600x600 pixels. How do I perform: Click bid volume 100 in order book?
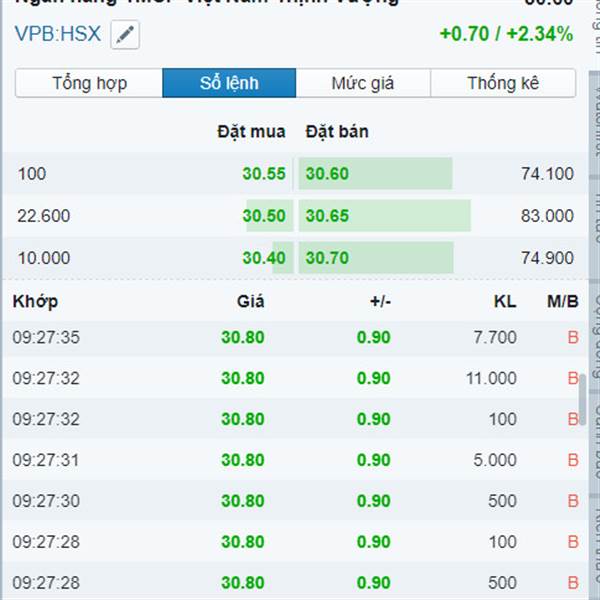[x=32, y=174]
